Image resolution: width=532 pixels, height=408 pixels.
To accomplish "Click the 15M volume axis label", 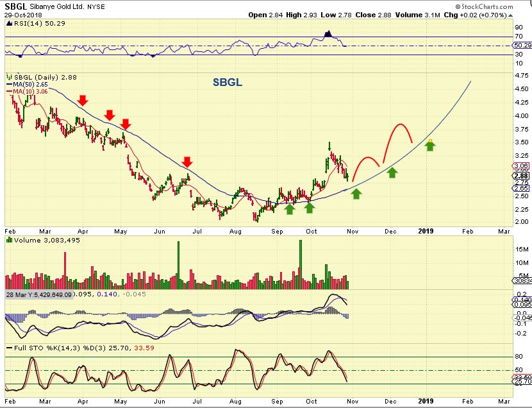I will 522,249.
